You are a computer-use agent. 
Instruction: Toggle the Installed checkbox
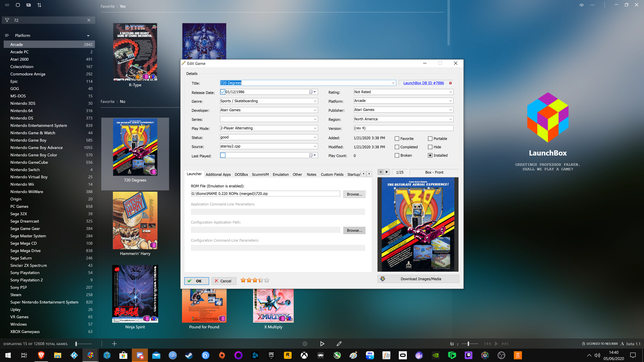430,155
